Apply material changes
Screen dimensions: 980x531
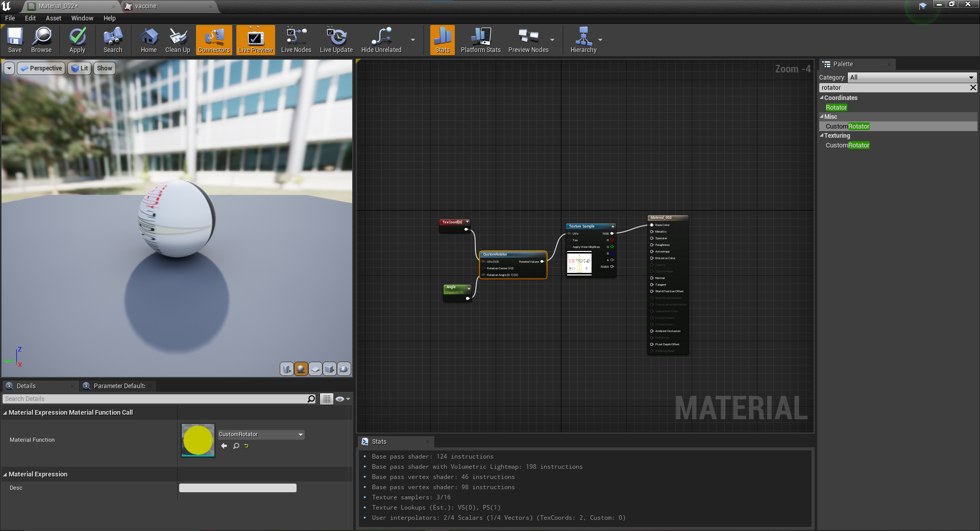click(78, 40)
